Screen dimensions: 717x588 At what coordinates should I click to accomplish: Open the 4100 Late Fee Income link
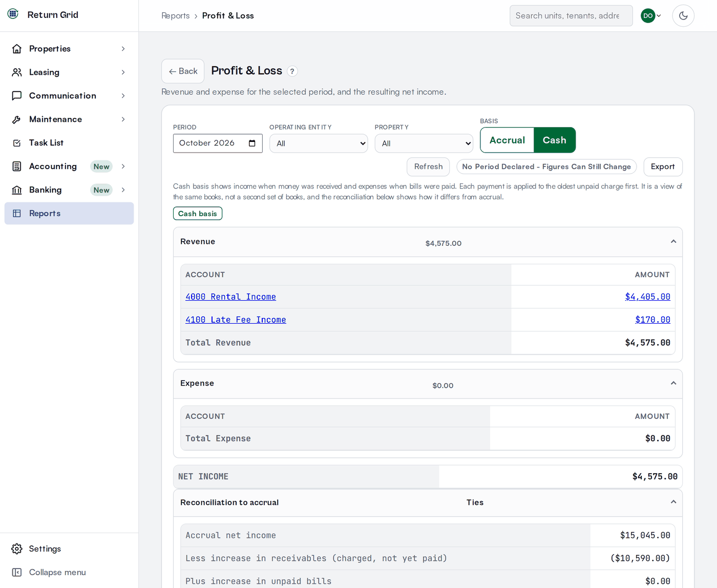coord(236,320)
